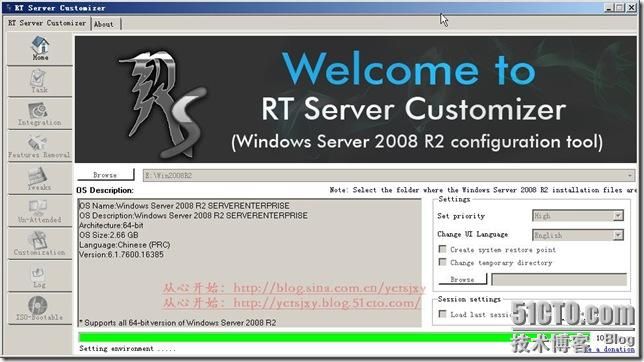Maximize the RT Server Customizer window
This screenshot has width=644, height=362.
tap(620, 7)
